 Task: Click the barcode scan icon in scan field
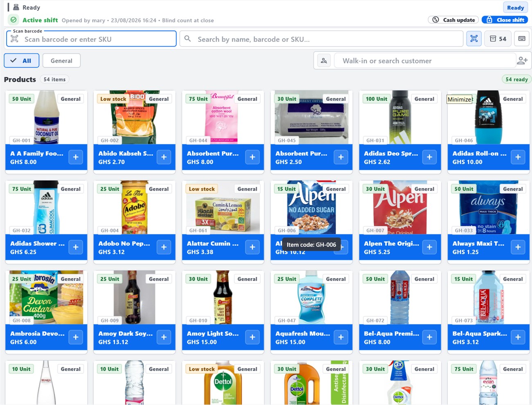coord(15,39)
